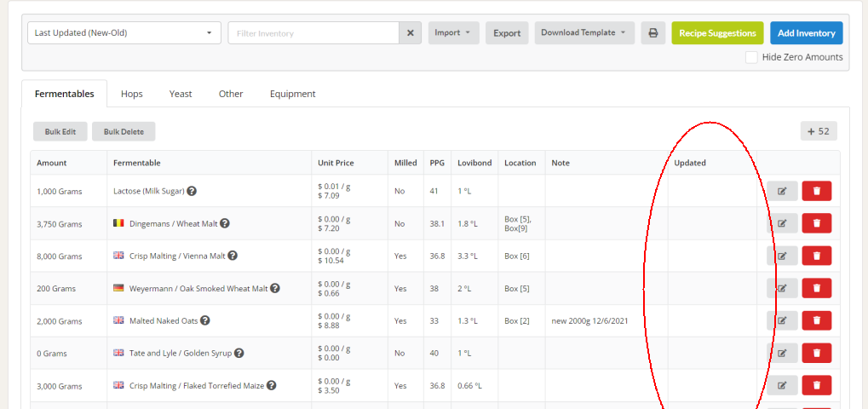Switch to the Fermentables tab
The width and height of the screenshot is (868, 409).
(64, 94)
